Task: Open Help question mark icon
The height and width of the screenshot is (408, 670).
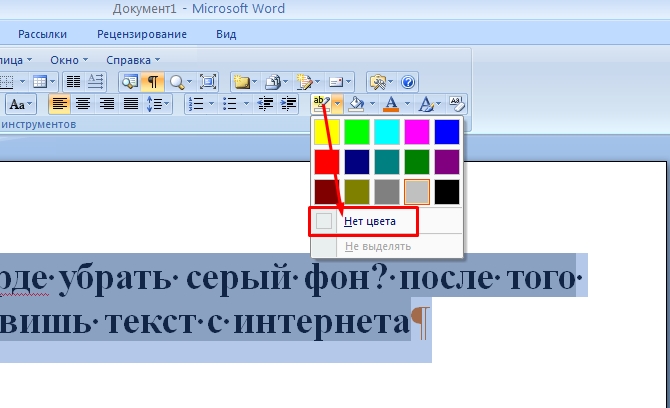Action: (408, 82)
